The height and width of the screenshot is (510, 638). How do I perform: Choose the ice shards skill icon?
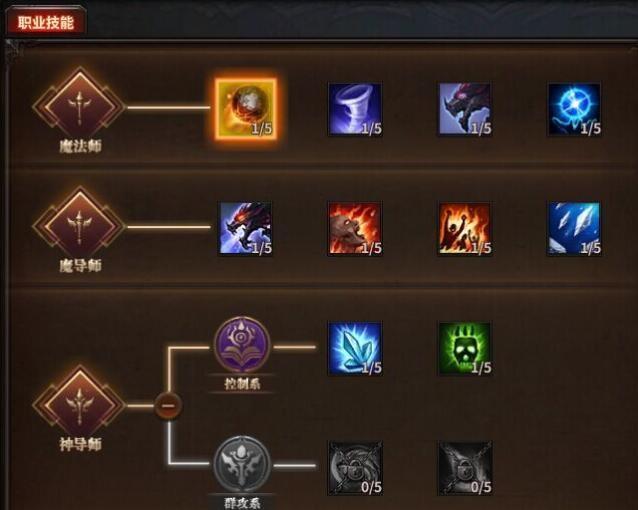click(574, 229)
